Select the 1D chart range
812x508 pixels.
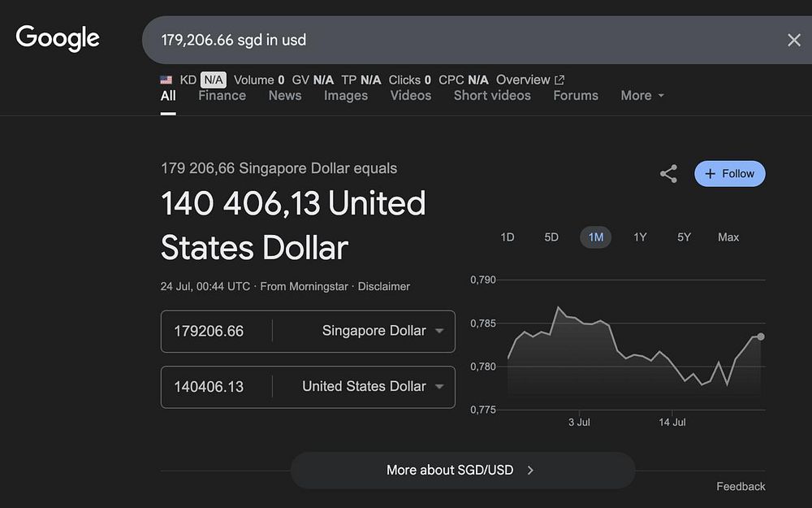coord(507,237)
